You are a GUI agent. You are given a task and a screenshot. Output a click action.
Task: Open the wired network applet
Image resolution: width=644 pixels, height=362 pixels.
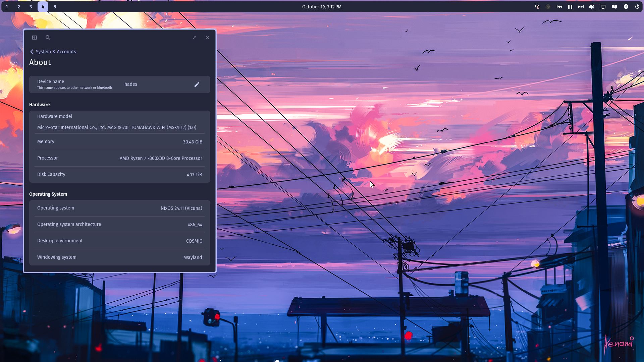click(603, 7)
